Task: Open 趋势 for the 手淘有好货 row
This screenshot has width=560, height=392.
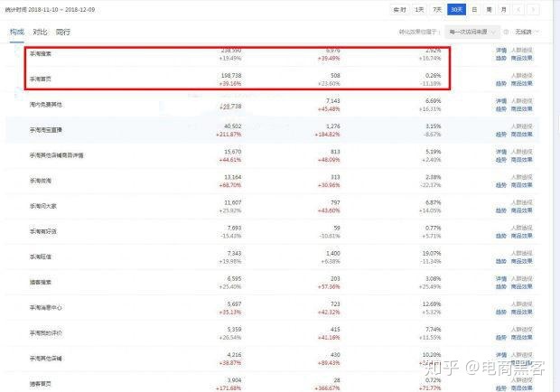Action: point(501,236)
